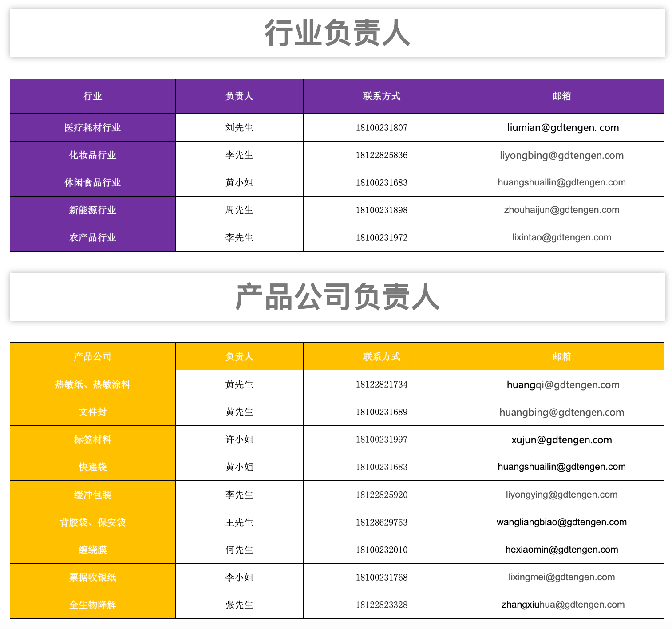Select 李先生 in the 化妆品行业 row

[x=239, y=155]
